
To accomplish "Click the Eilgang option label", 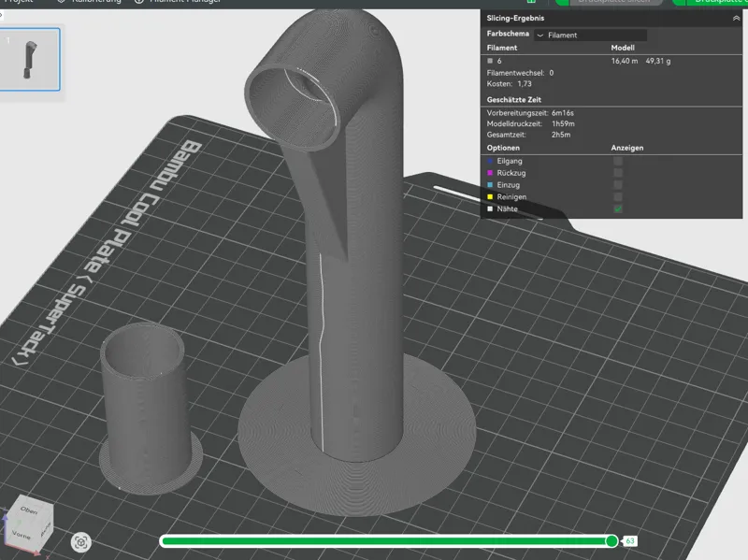I will [510, 161].
